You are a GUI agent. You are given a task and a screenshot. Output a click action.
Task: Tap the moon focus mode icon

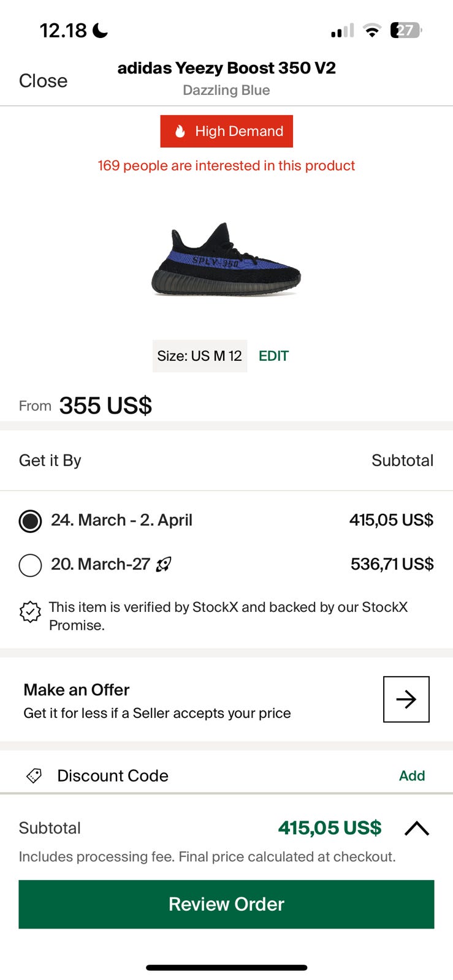(x=100, y=30)
